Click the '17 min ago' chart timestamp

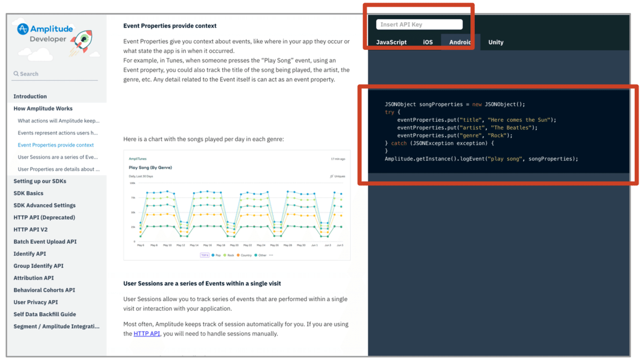pyautogui.click(x=338, y=159)
